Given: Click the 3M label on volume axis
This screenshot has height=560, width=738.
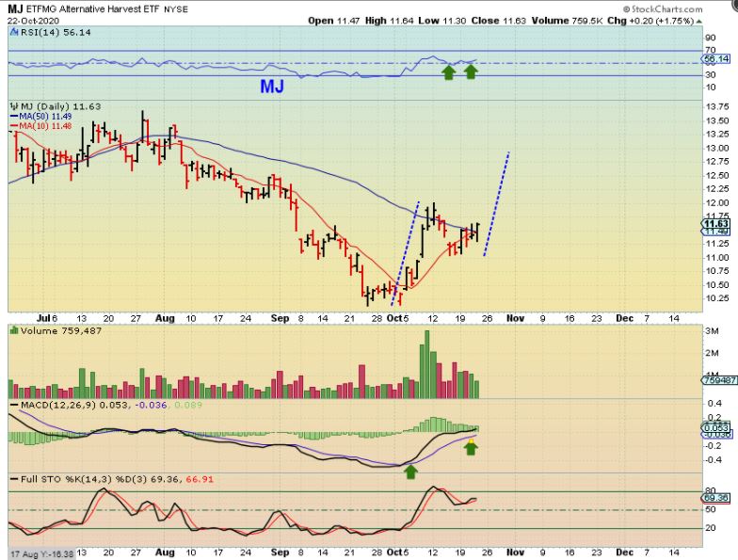Looking at the screenshot, I should click(712, 331).
